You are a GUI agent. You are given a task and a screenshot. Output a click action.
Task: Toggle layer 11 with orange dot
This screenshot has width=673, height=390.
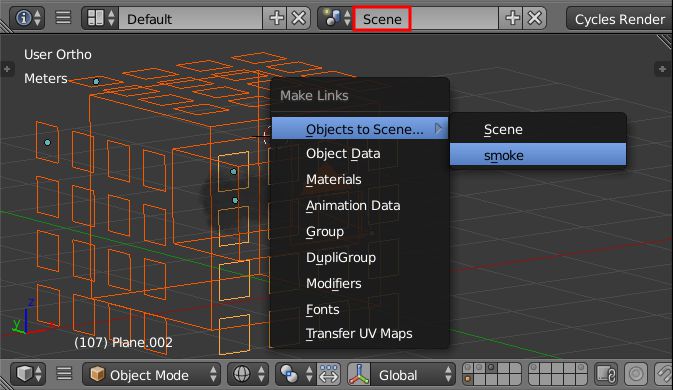[x=468, y=379]
